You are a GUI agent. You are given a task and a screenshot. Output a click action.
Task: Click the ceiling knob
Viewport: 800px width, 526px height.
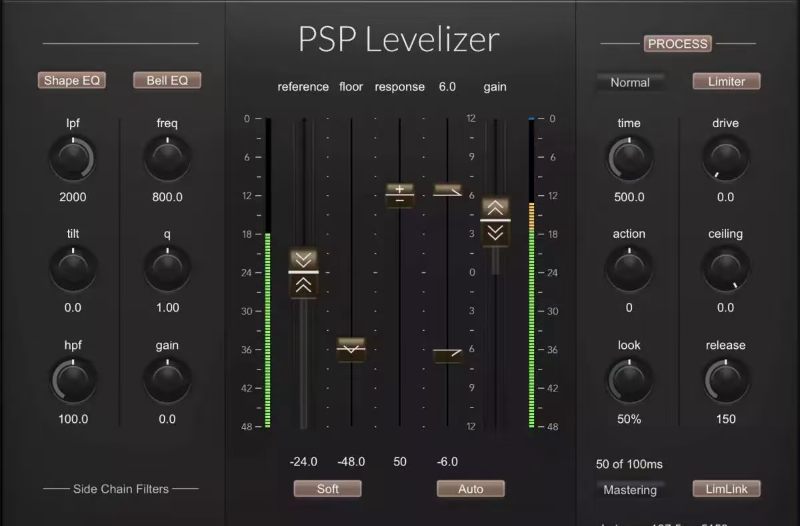click(x=726, y=269)
